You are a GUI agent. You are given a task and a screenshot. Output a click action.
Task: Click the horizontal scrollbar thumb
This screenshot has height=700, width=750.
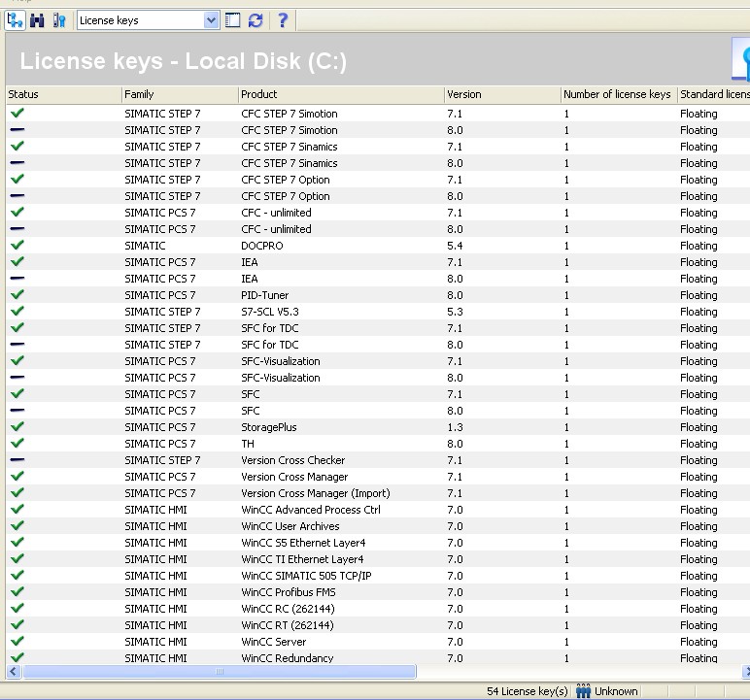tap(220, 671)
